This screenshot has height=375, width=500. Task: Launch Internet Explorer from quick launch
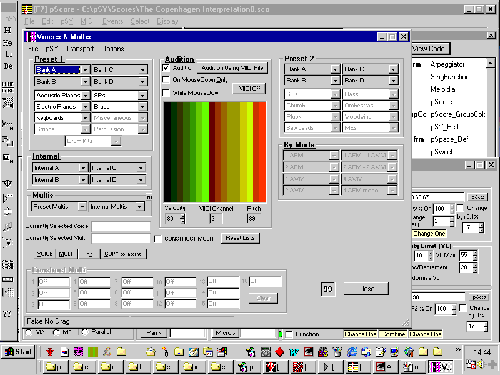(x=351, y=352)
